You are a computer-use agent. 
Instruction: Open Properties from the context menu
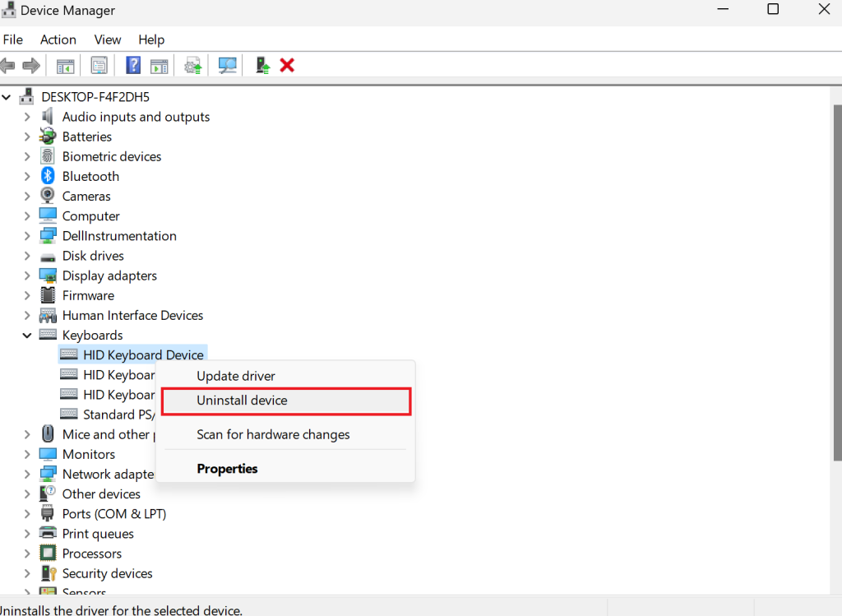pos(227,468)
